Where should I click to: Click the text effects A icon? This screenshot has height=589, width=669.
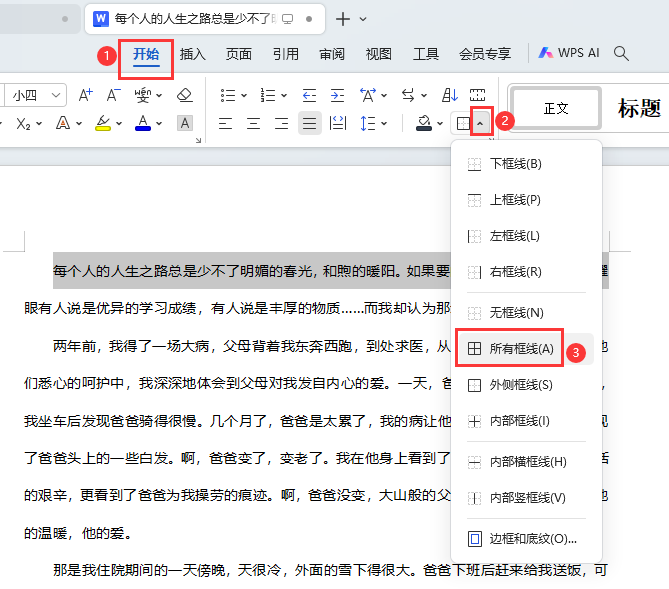point(63,123)
